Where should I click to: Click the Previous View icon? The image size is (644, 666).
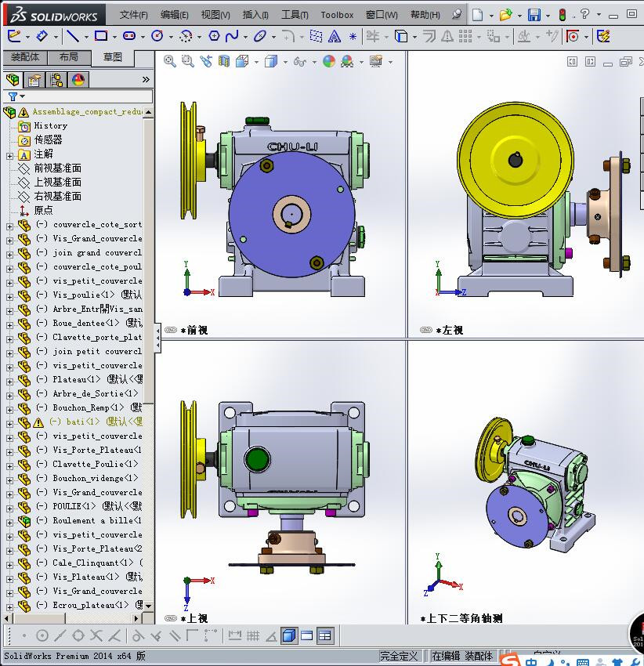click(206, 61)
